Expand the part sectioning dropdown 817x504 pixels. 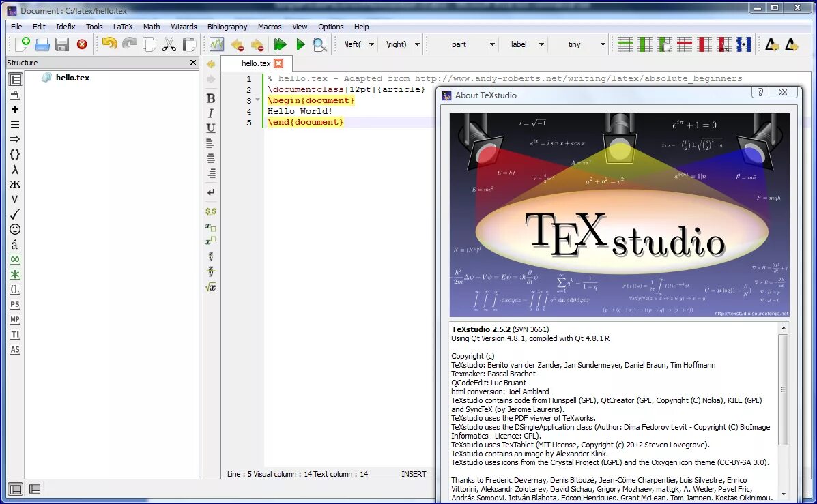(x=492, y=44)
